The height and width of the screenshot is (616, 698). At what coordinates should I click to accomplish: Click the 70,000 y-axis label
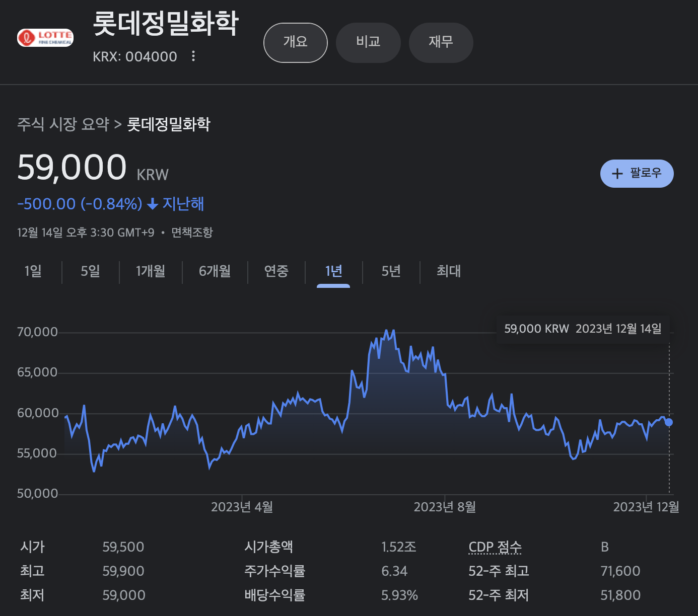(x=38, y=332)
